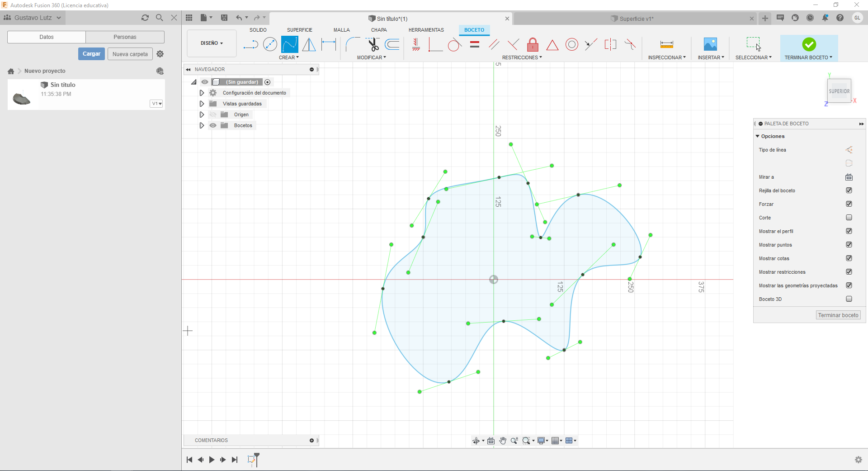The image size is (868, 471).
Task: Click Terminar boceto palette button
Action: pos(838,315)
